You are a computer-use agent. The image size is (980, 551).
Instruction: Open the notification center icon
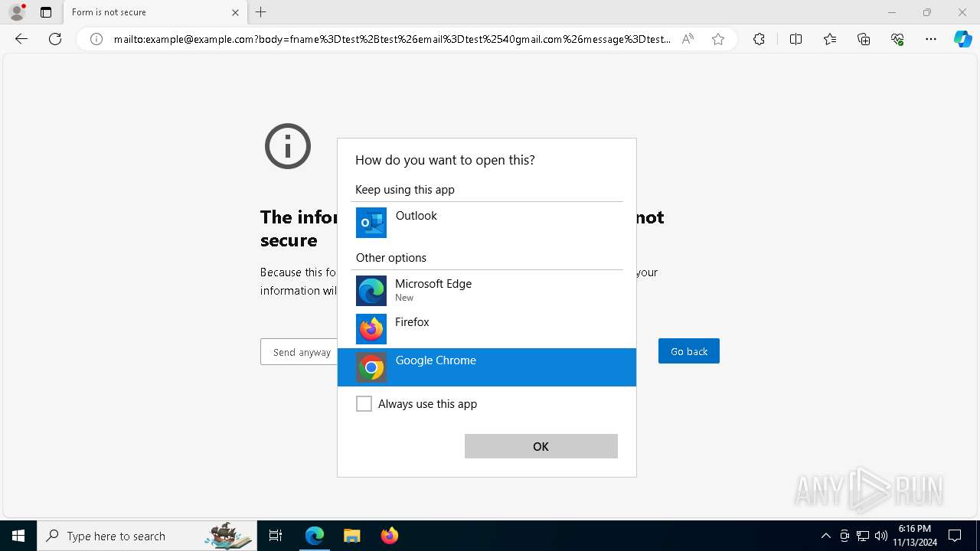(x=955, y=536)
